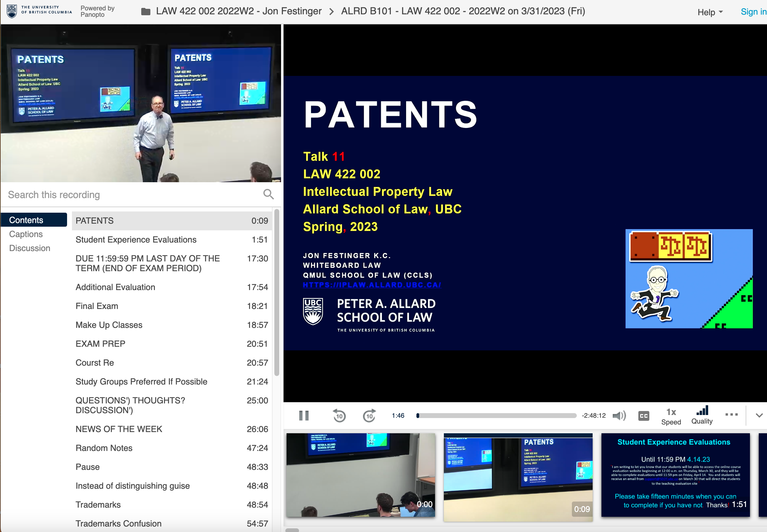
Task: Click the UBC logo
Action: point(39,11)
